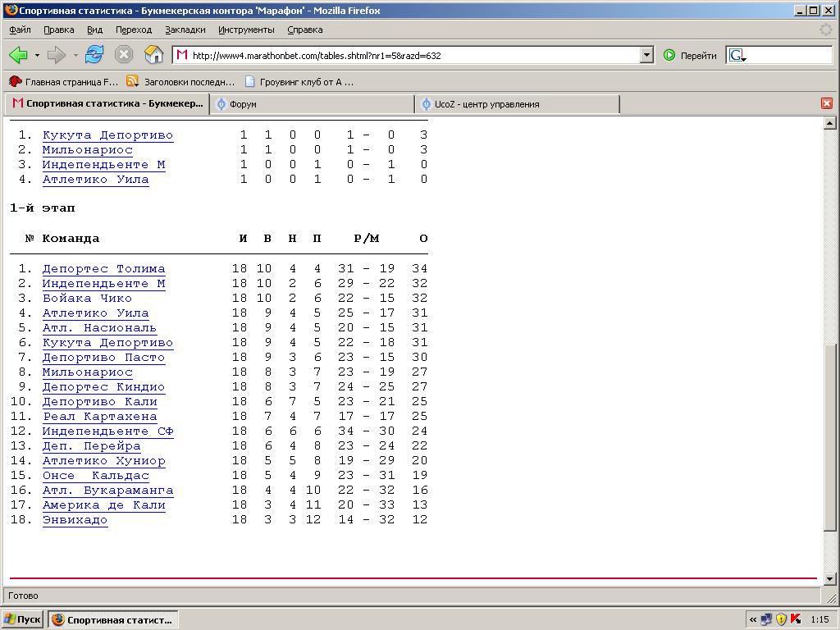Screen dimensions: 840x630
Task: Click the Reload page icon
Action: pyautogui.click(x=94, y=55)
